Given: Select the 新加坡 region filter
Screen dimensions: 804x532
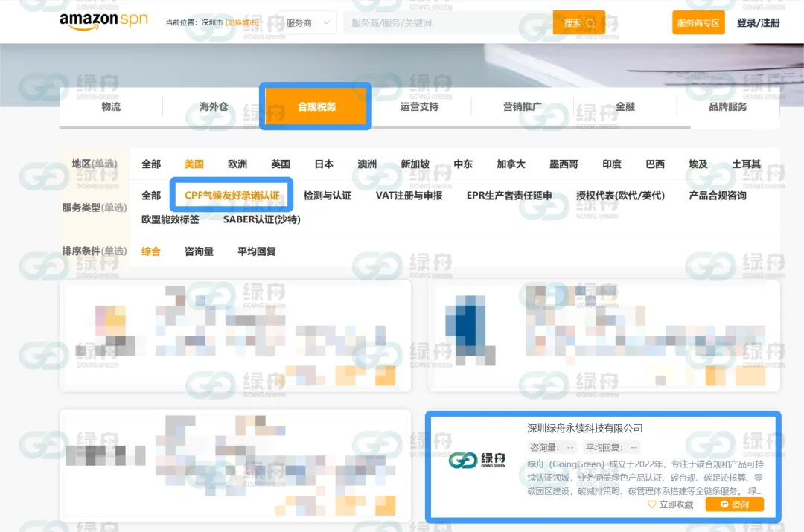Looking at the screenshot, I should pyautogui.click(x=415, y=164).
